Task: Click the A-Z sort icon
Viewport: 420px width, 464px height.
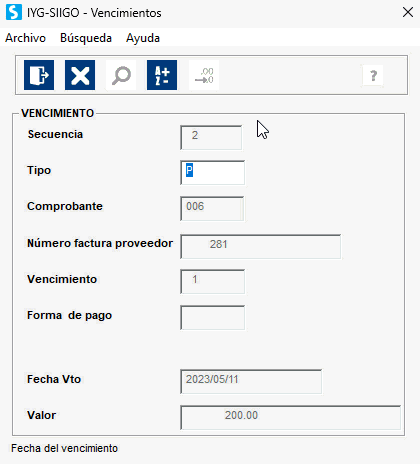Action: click(x=162, y=75)
